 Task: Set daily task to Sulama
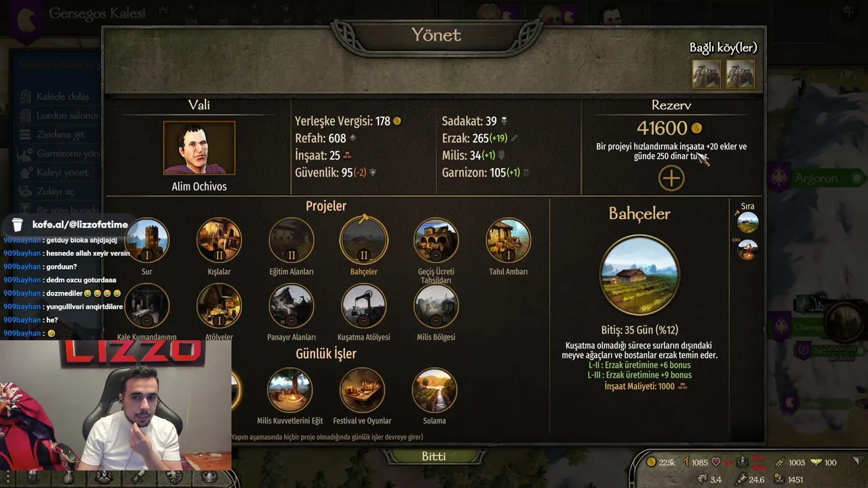tap(435, 390)
